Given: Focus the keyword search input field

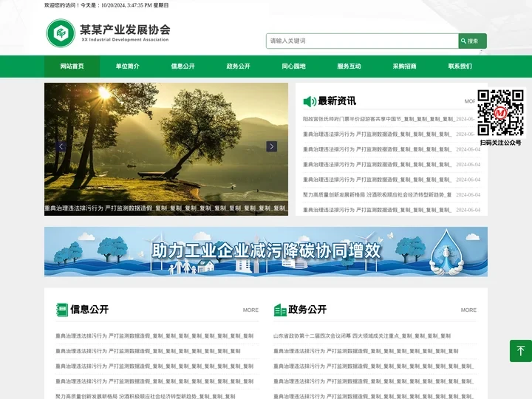Looking at the screenshot, I should pyautogui.click(x=362, y=41).
